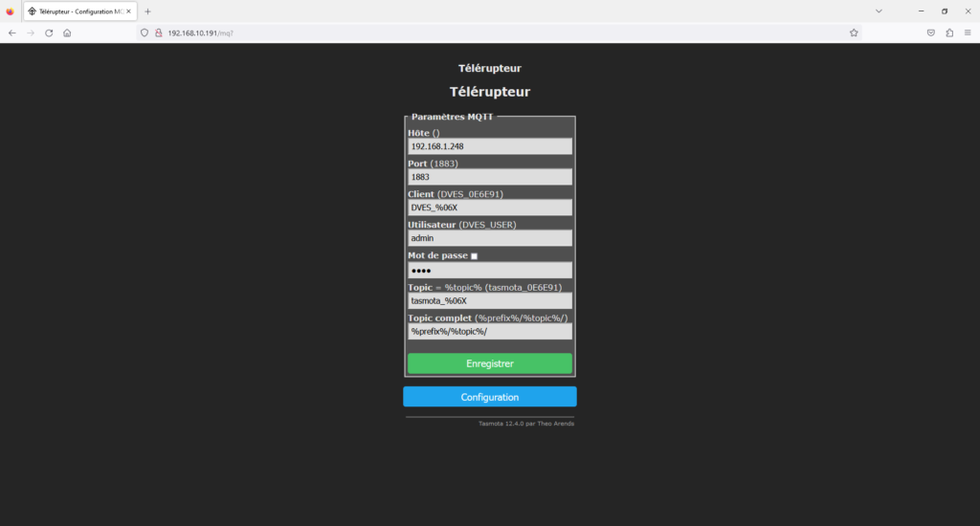Open the Firefox application menu
This screenshot has width=980, height=526.
coord(968,33)
